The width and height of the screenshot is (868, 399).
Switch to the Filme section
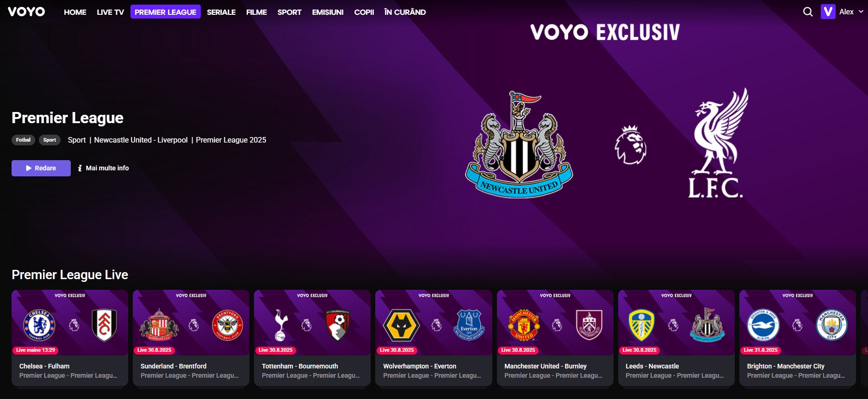point(256,12)
